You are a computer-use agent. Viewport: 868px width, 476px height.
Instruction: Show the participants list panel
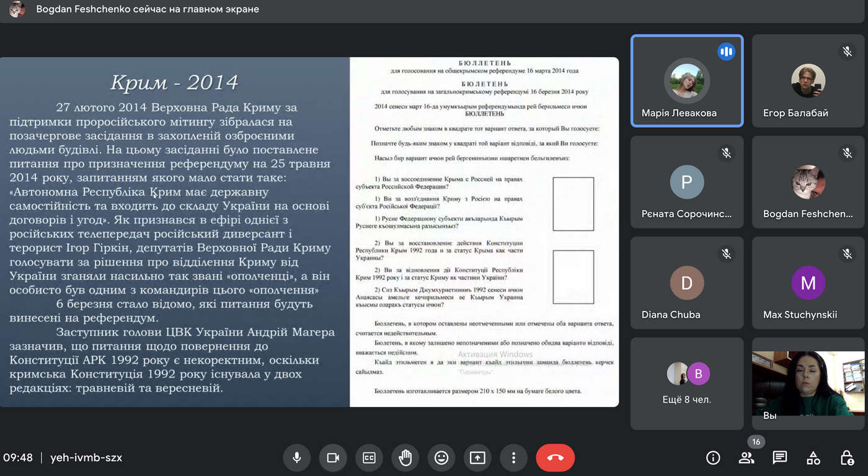coord(746,458)
